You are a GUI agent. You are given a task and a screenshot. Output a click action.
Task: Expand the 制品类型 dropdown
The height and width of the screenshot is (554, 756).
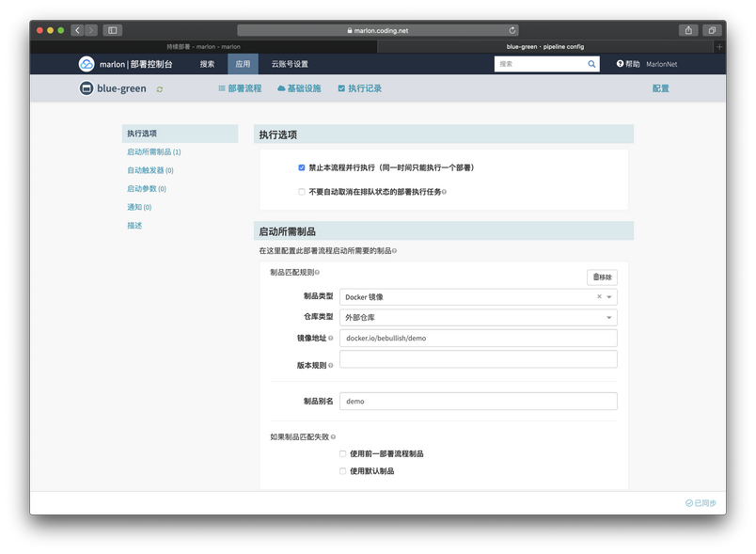(x=609, y=297)
